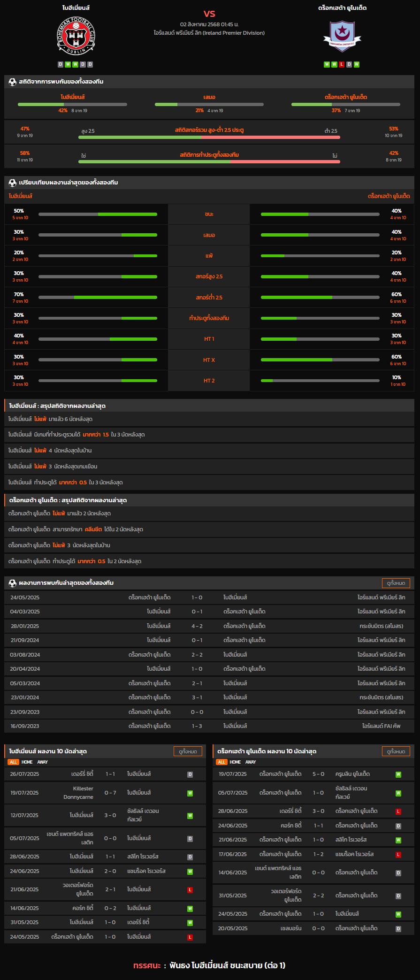Click W result badge for 19/07/2025 Killester Donnycarne match
The width and height of the screenshot is (420, 980).
coord(190,793)
